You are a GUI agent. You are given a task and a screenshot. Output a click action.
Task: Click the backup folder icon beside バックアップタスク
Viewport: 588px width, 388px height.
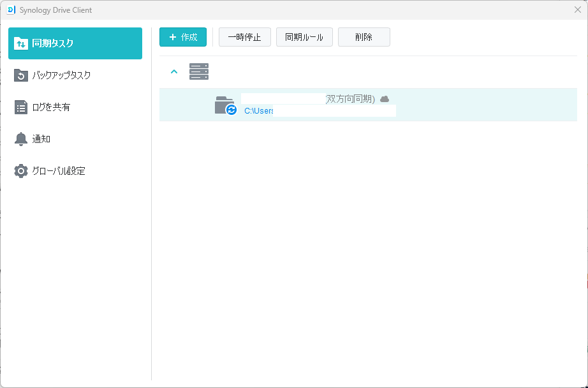tap(20, 75)
